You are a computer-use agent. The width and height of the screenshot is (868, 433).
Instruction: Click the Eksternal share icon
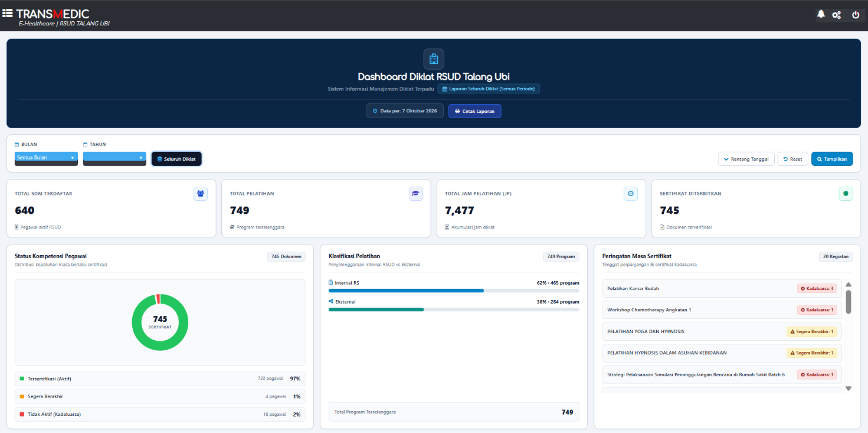[x=331, y=302]
